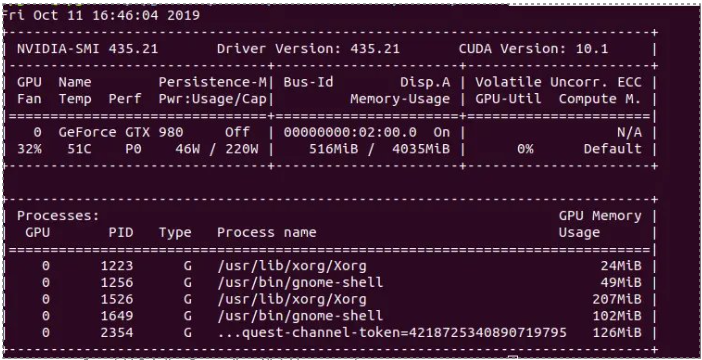Click PID 1223 in process list
702x360 pixels.
tap(117, 266)
